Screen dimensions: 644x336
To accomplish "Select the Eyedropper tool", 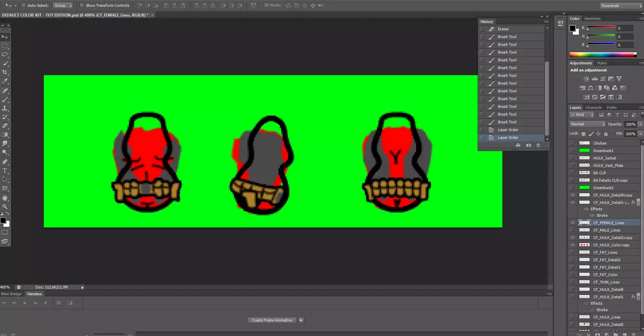I will (x=5, y=81).
